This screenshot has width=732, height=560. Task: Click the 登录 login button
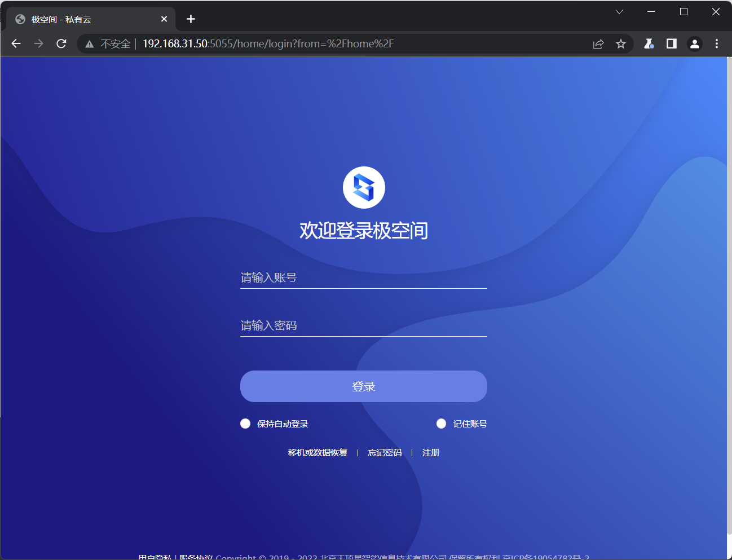click(364, 386)
